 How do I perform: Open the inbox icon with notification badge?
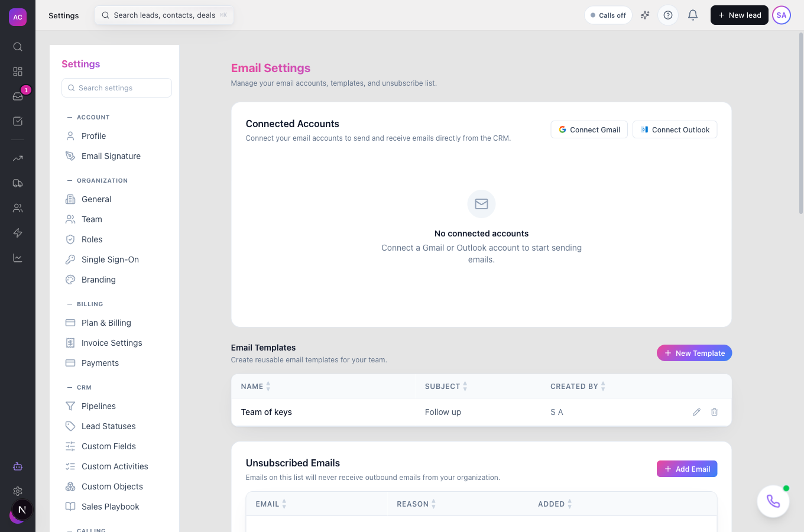click(18, 96)
